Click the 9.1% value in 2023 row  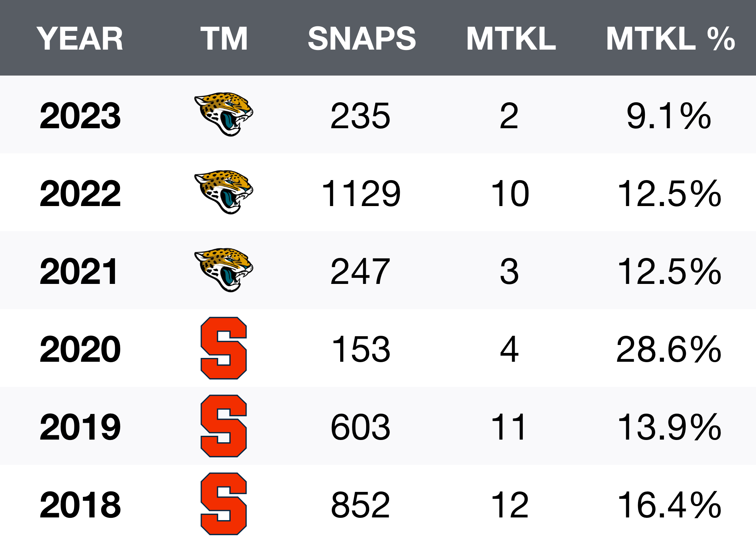[x=669, y=116]
